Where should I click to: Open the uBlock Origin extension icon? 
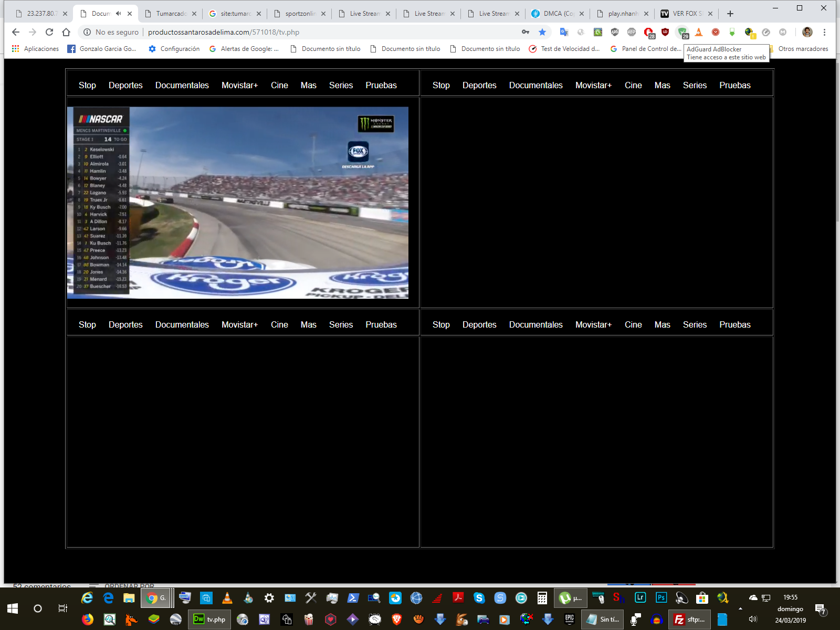pos(665,33)
